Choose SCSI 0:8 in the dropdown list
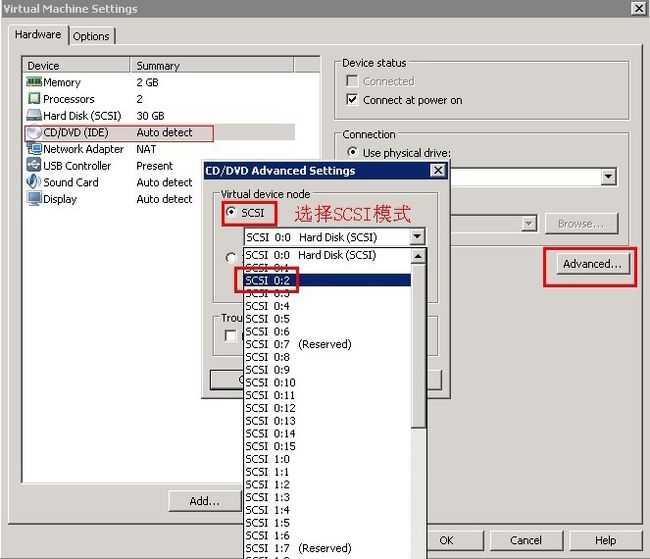The height and width of the screenshot is (559, 650). point(327,357)
